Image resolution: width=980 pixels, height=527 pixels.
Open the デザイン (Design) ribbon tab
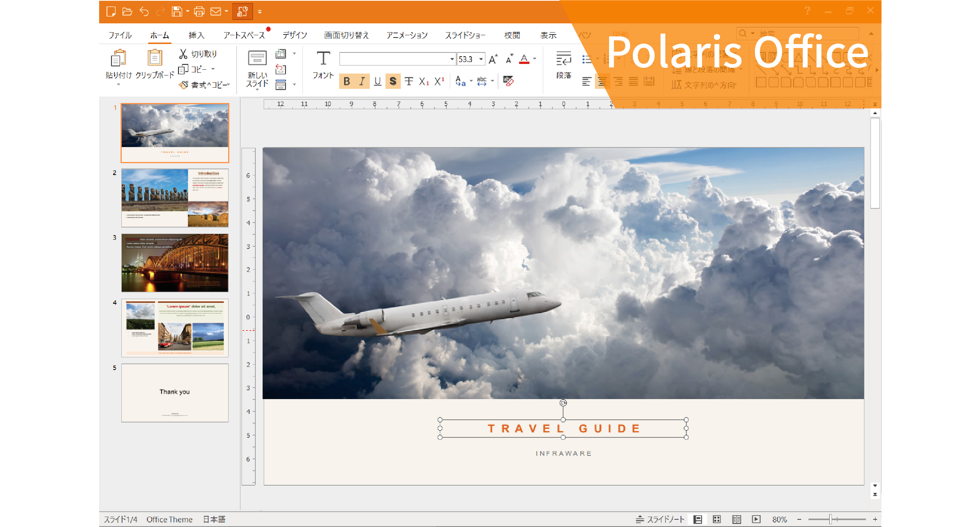click(x=294, y=35)
